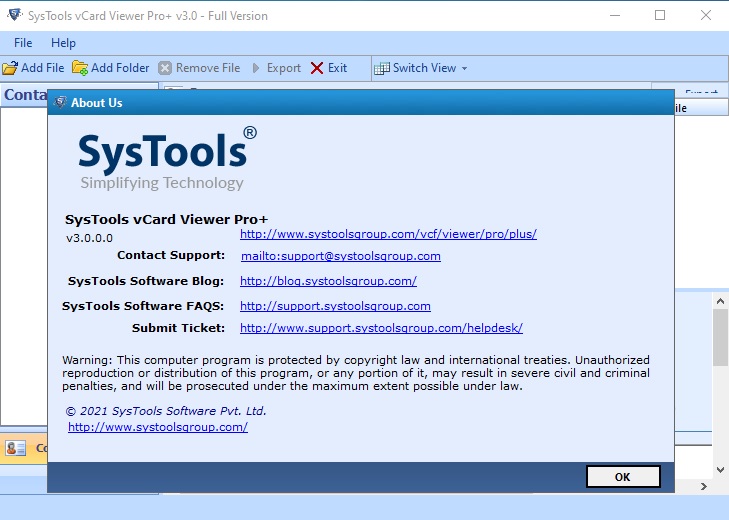Open the blog.systoolsgroup.com link
This screenshot has width=729, height=520.
(328, 281)
